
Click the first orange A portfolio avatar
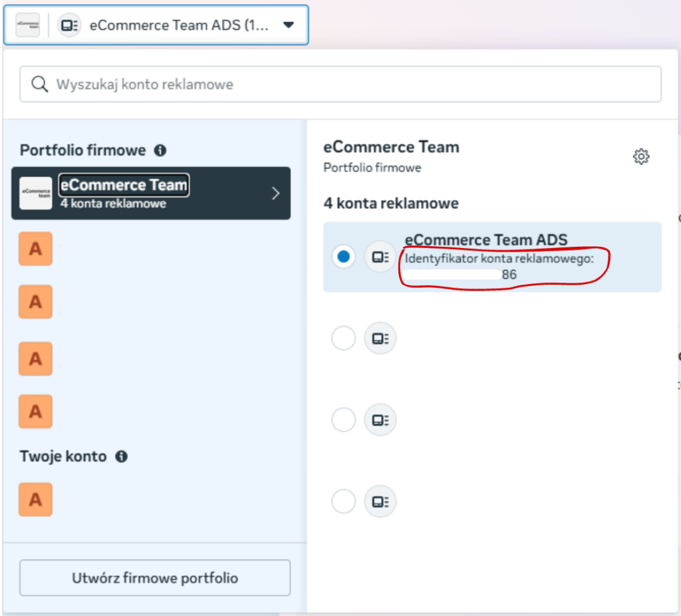(35, 249)
